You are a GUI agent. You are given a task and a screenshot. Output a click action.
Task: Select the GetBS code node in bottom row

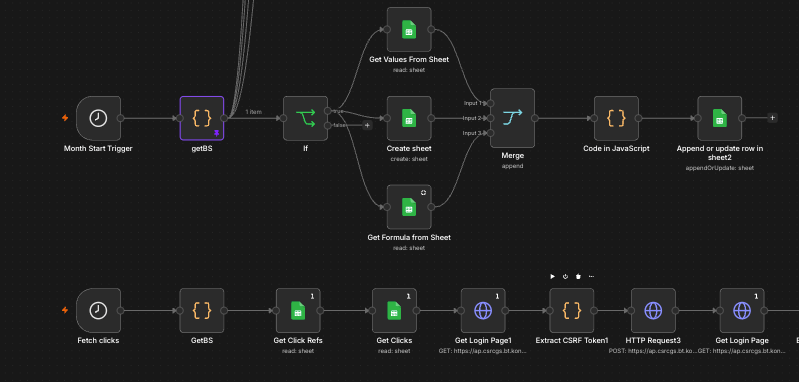point(202,310)
